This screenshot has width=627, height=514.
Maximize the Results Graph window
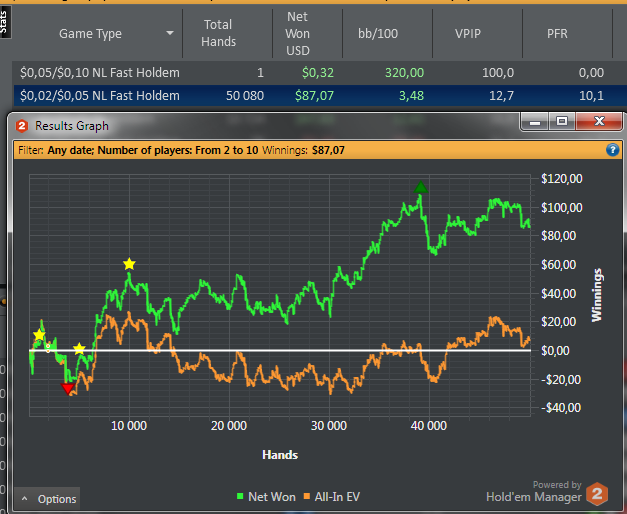[562, 122]
